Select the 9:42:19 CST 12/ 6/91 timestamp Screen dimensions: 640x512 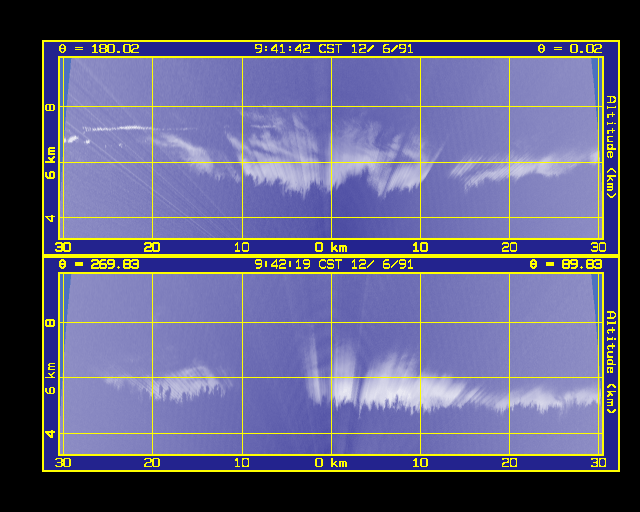click(x=334, y=265)
